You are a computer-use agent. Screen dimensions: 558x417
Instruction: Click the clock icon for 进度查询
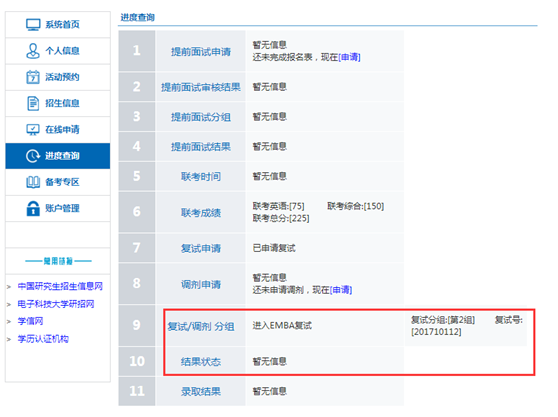tap(33, 156)
